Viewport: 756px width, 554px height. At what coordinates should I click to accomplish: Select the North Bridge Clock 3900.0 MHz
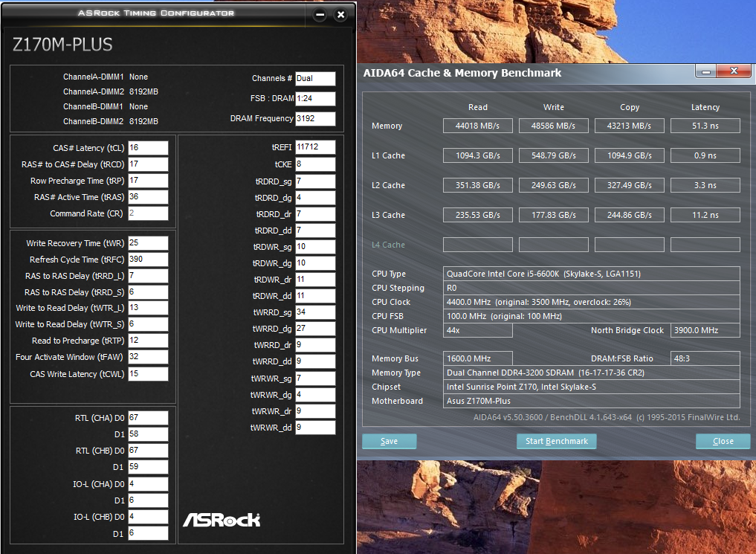(705, 330)
